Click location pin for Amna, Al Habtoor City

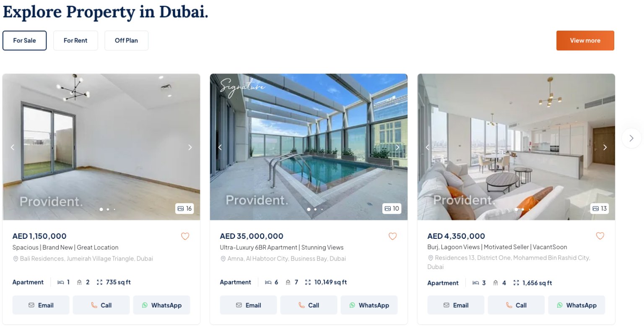click(x=223, y=259)
